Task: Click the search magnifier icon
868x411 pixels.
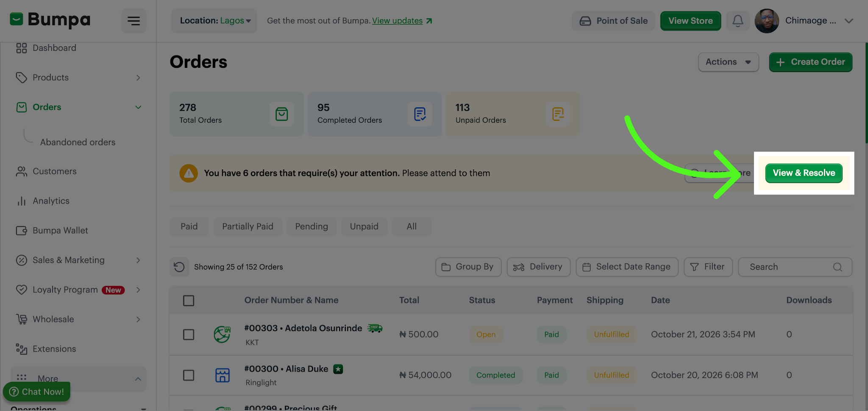Action: [837, 267]
